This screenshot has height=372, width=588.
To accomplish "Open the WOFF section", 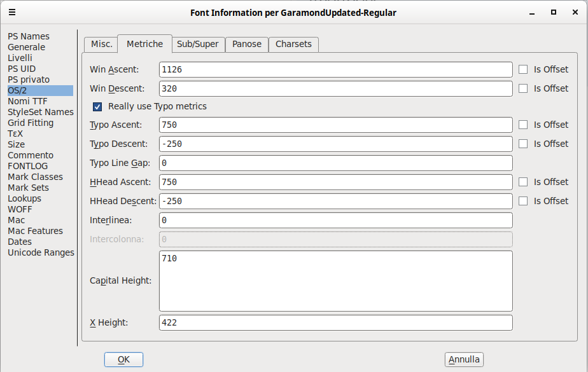I will (x=20, y=209).
